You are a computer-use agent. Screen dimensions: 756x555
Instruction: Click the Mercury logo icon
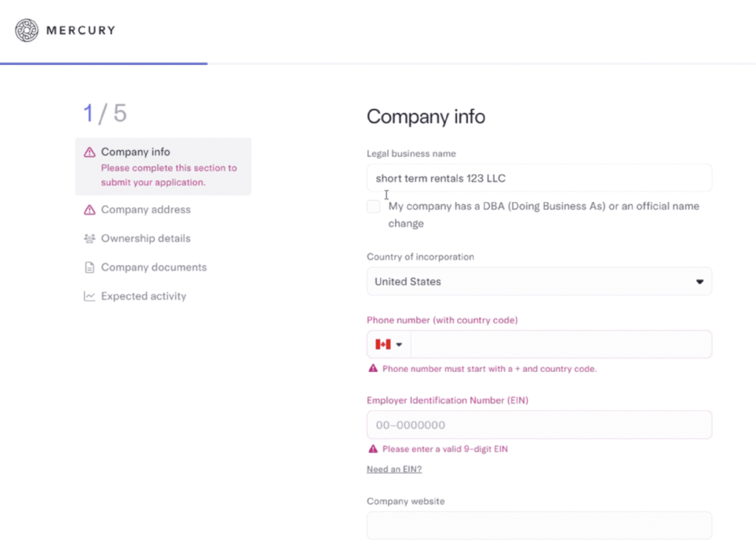click(27, 30)
